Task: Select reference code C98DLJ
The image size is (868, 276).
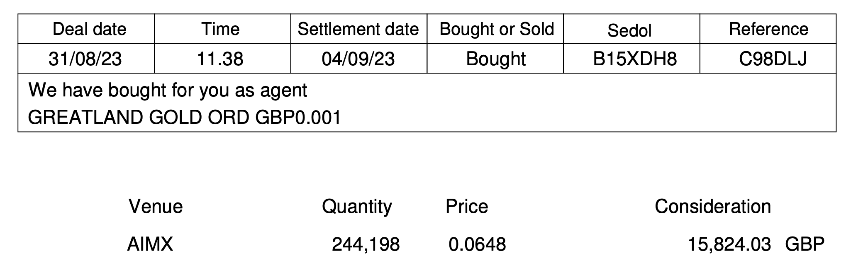Action: pos(768,59)
